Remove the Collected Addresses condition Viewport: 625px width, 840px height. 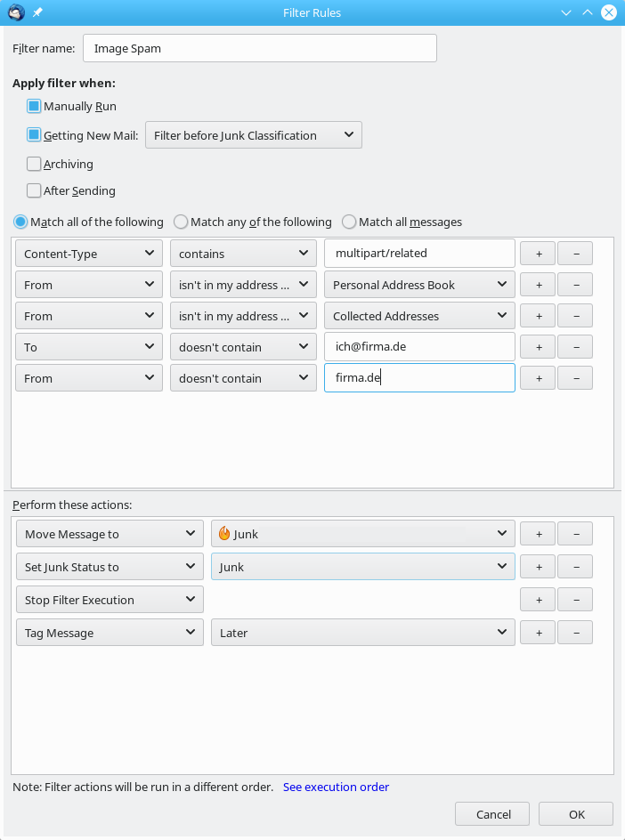(575, 316)
